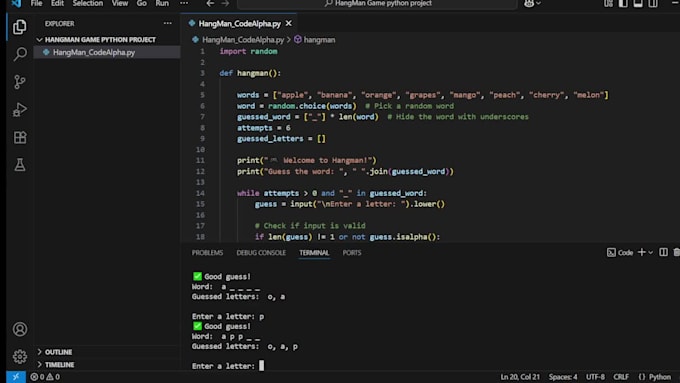Go back with the left arrow
This screenshot has width=680, height=383.
coord(210,3)
